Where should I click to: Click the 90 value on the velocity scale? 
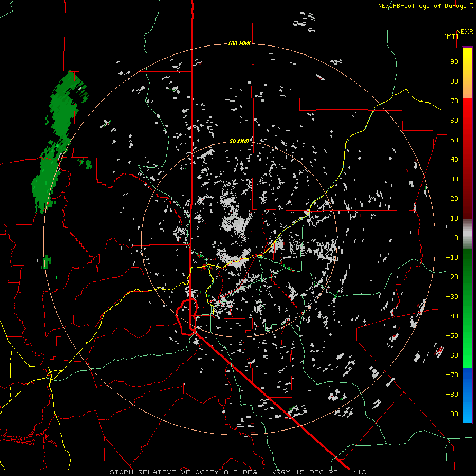click(x=454, y=62)
